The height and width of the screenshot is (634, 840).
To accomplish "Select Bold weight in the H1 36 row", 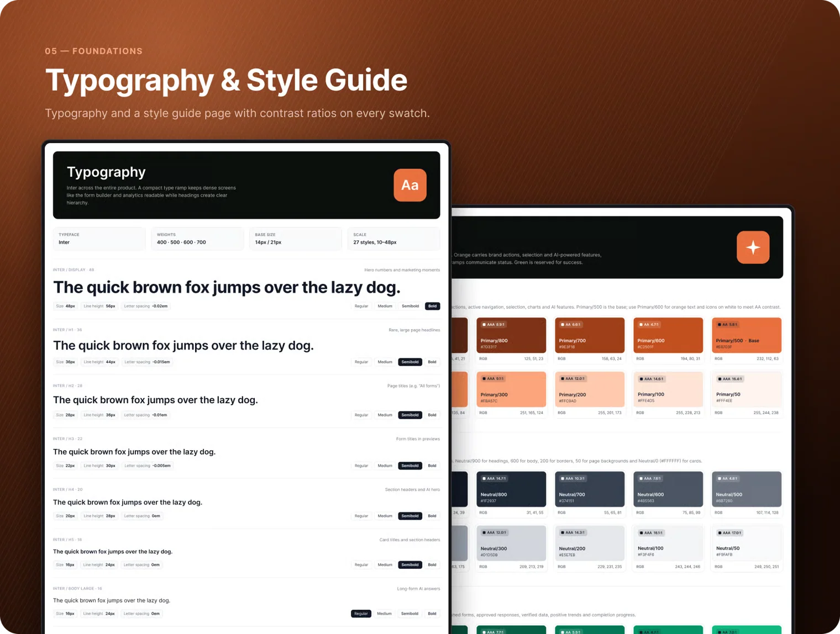I will pyautogui.click(x=432, y=362).
